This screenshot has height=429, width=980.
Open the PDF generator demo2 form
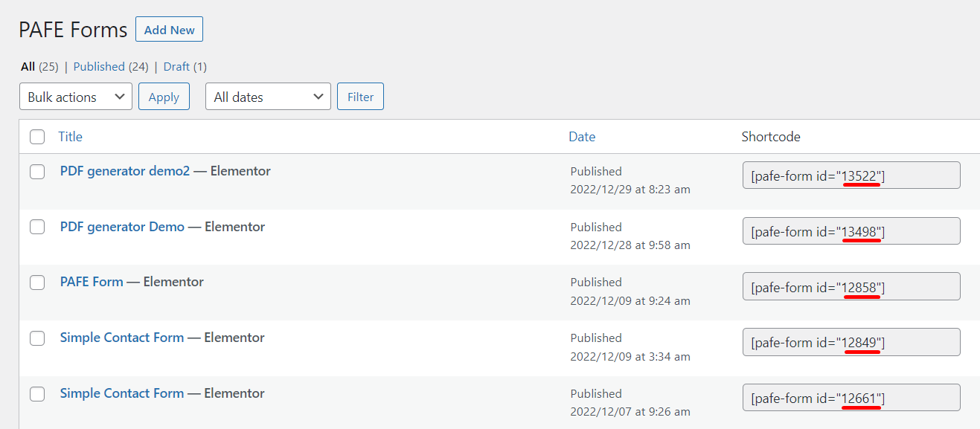tap(125, 171)
